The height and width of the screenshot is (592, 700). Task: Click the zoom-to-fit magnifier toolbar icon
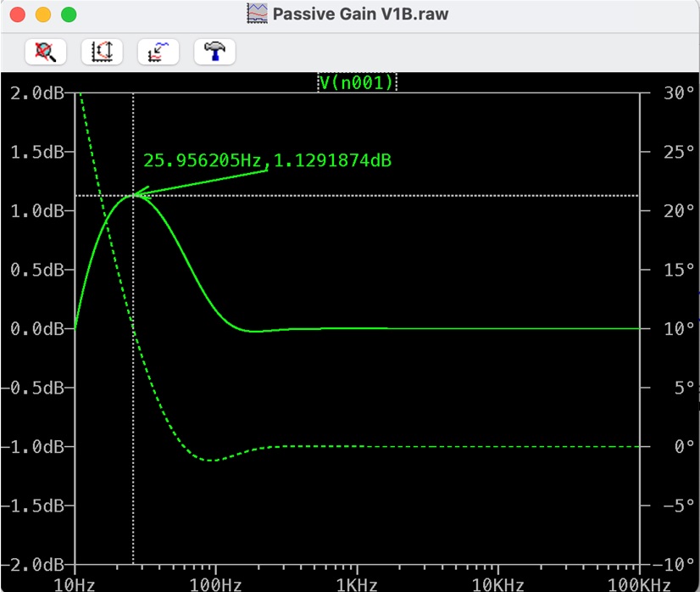(x=45, y=52)
